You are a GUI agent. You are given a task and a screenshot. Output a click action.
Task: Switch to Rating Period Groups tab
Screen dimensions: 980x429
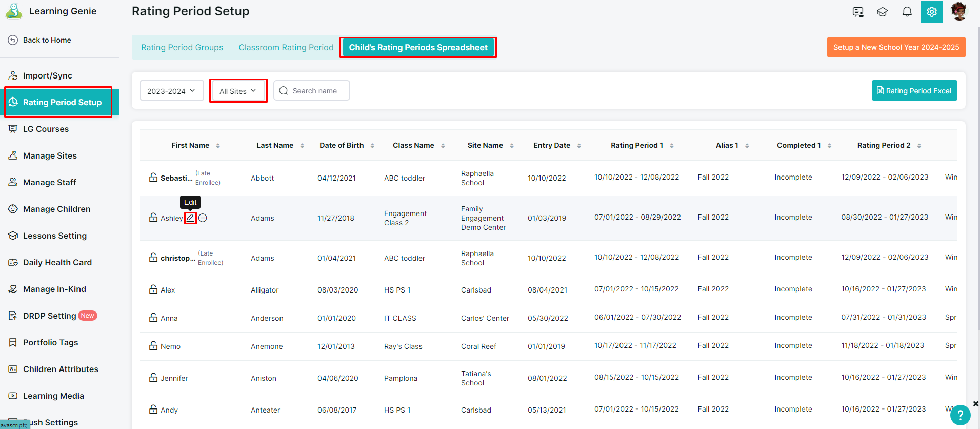(x=182, y=47)
